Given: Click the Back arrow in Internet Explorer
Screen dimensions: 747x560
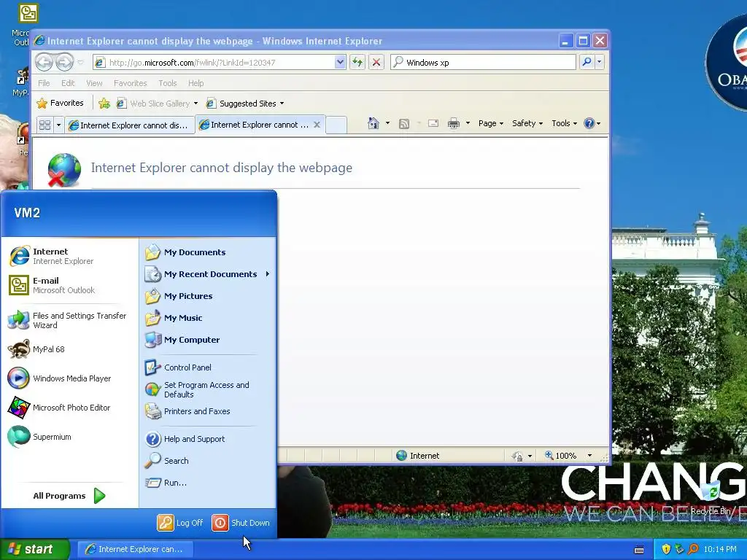Looking at the screenshot, I should 44,62.
